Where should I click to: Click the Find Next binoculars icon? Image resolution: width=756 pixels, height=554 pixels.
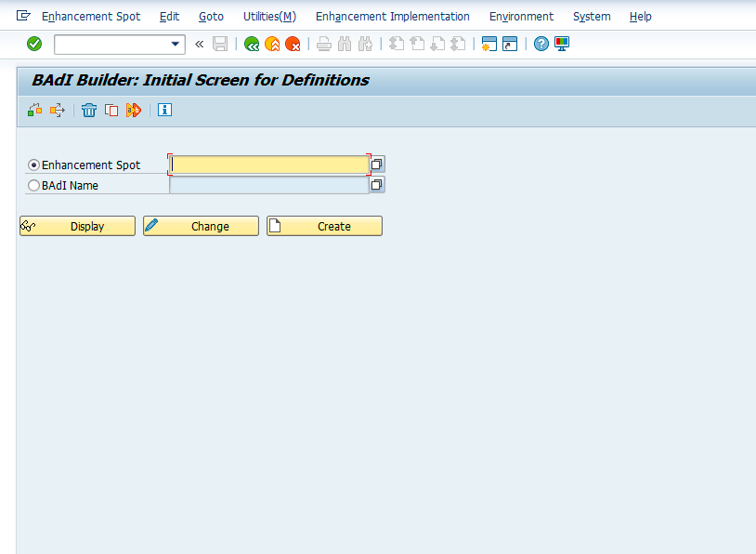365,44
